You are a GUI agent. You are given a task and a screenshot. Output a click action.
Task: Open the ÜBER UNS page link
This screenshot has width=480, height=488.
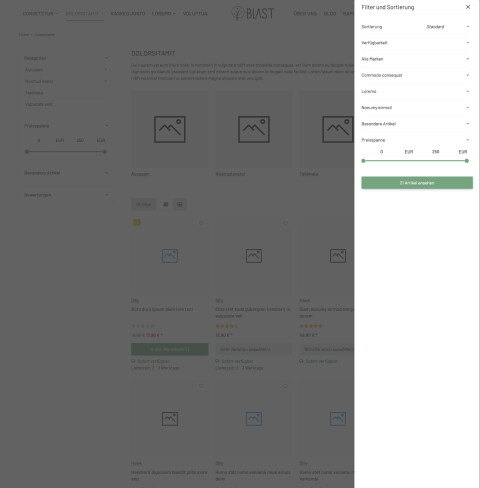(305, 14)
